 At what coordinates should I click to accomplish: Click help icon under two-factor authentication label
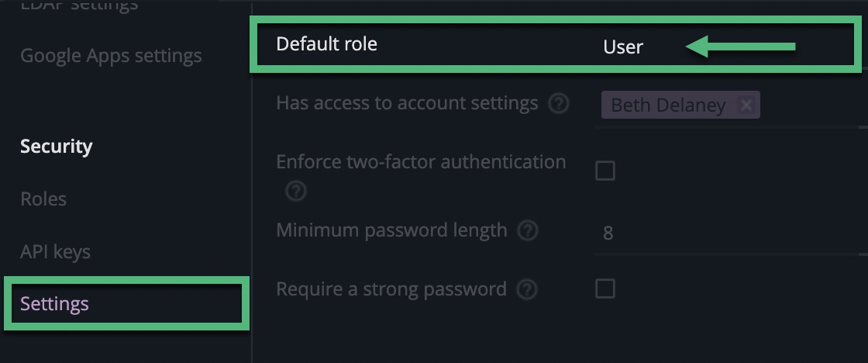click(x=296, y=191)
